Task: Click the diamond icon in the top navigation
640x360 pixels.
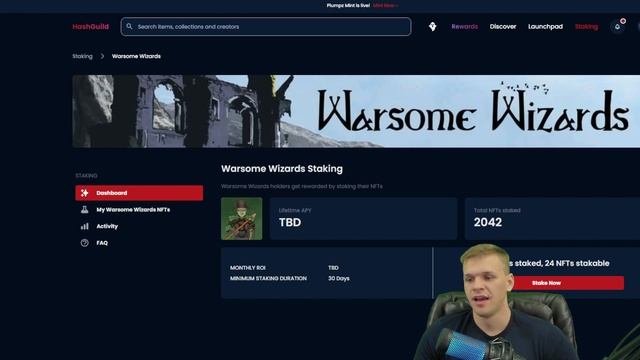Action: [433, 27]
